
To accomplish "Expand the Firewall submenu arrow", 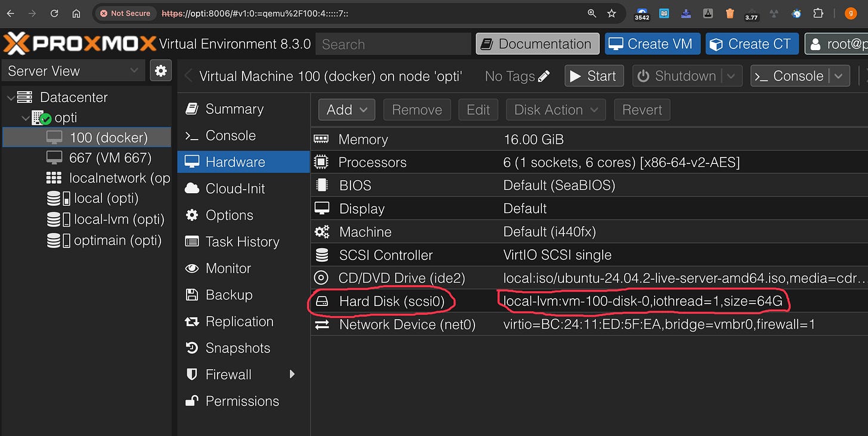I will tap(292, 375).
